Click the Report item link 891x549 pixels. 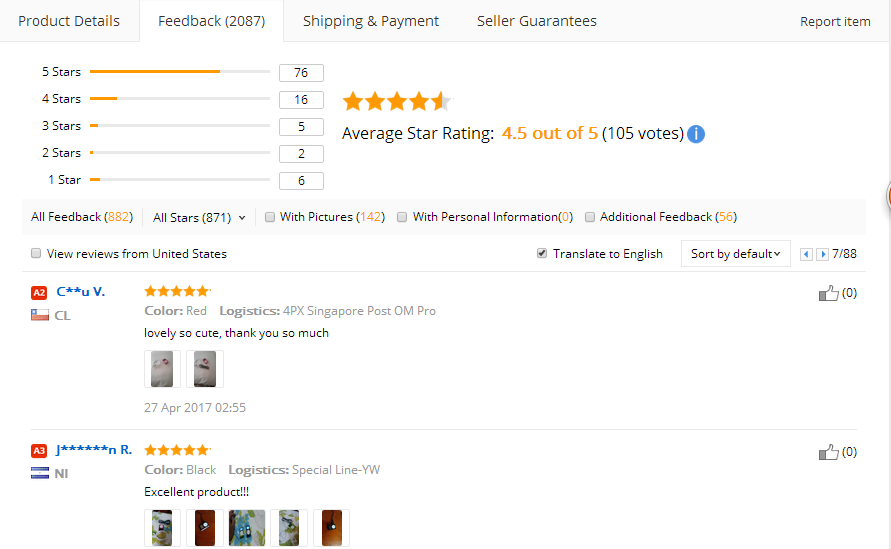click(835, 22)
